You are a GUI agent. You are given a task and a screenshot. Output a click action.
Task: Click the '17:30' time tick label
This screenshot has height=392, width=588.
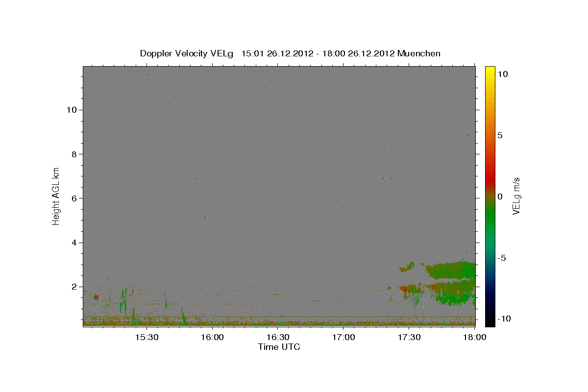(x=409, y=337)
